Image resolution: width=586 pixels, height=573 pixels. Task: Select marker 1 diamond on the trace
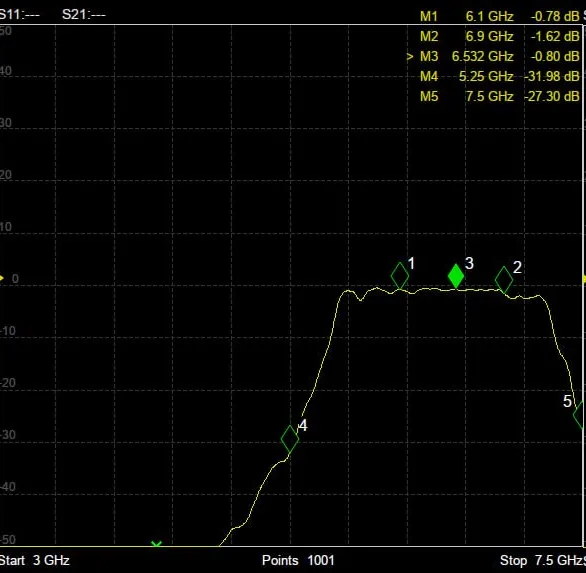click(x=400, y=276)
